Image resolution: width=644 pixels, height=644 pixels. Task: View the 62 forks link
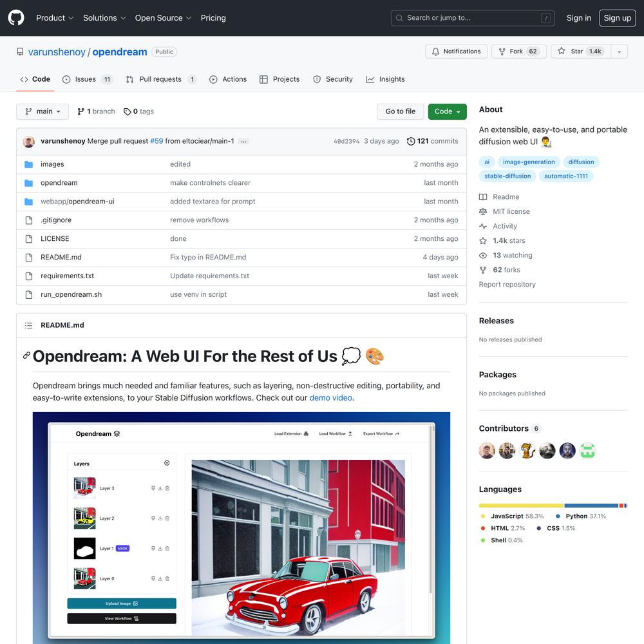pyautogui.click(x=500, y=270)
